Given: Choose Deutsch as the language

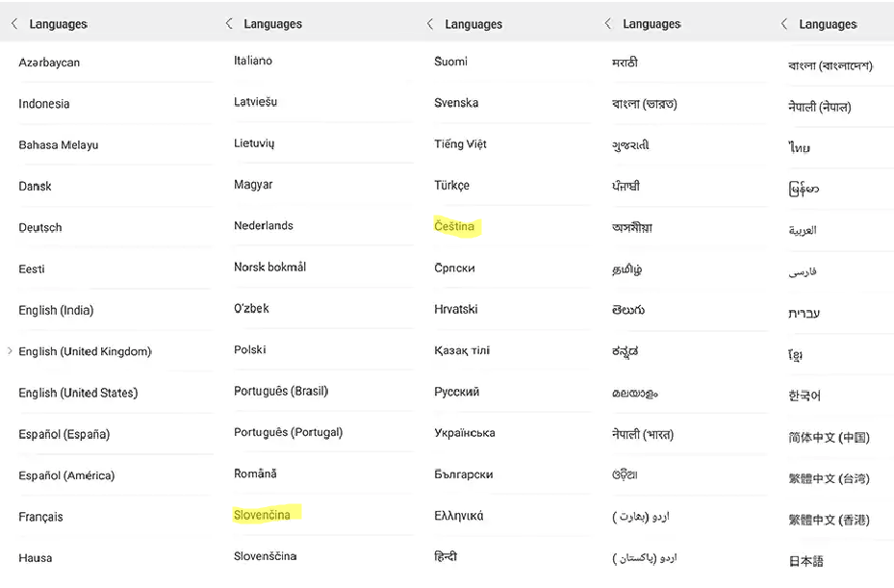Looking at the screenshot, I should click(x=40, y=228).
